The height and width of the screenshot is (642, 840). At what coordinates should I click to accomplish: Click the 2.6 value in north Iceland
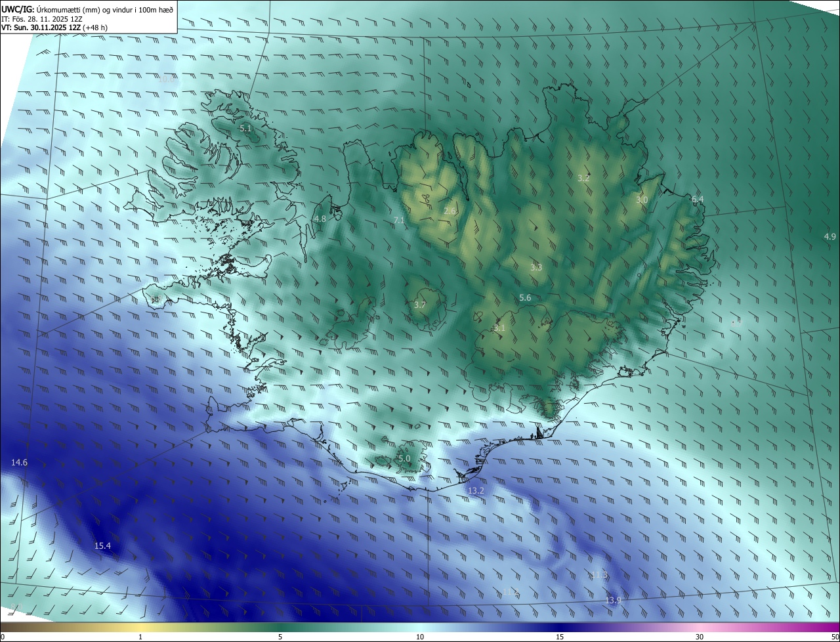450,211
